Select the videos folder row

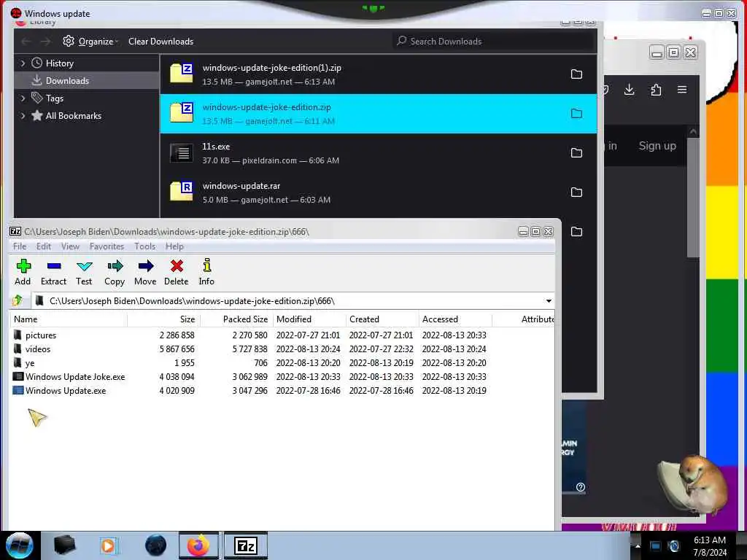[282, 349]
